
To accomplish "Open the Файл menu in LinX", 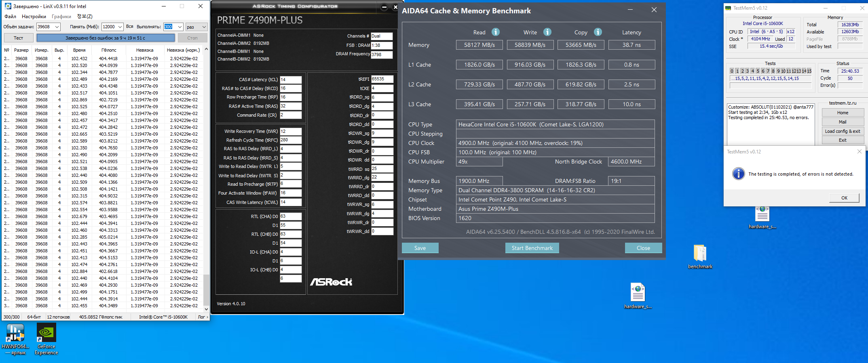I will (11, 17).
